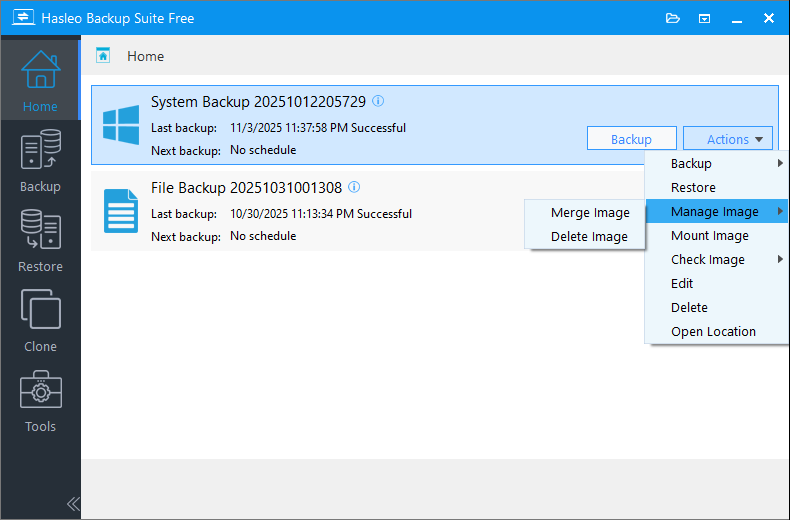790x520 pixels.
Task: Choose Open Location from the Actions menu
Action: 716,332
